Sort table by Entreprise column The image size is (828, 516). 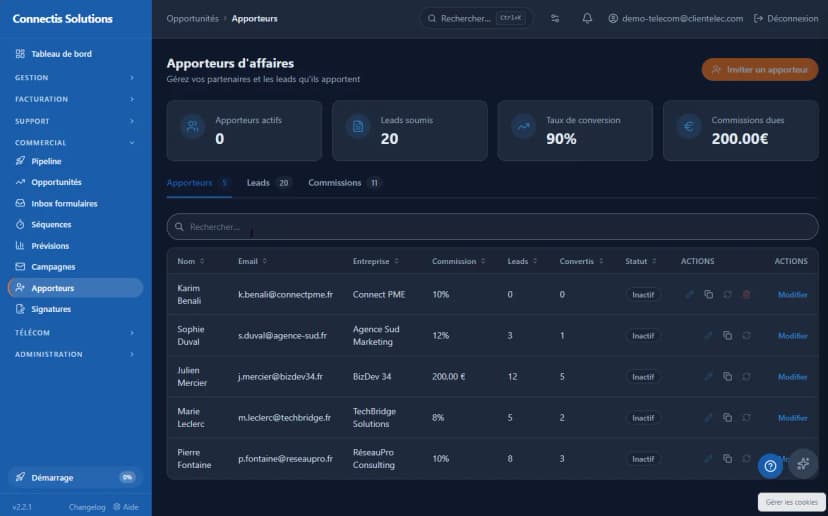pos(376,261)
